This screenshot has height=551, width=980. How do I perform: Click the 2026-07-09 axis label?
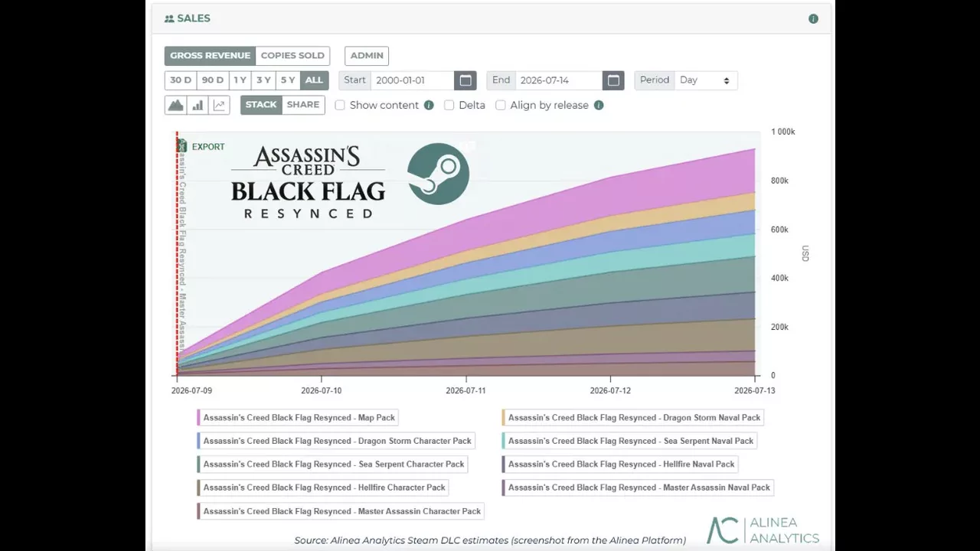tap(192, 390)
